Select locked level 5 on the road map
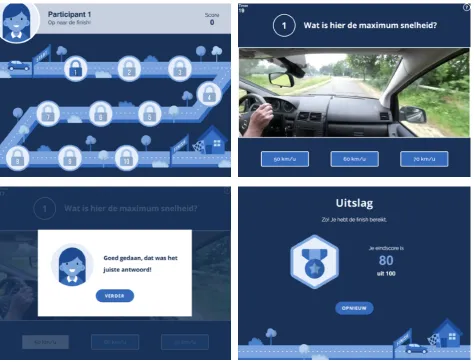Image resolution: width=474 pixels, height=362 pixels. click(150, 113)
